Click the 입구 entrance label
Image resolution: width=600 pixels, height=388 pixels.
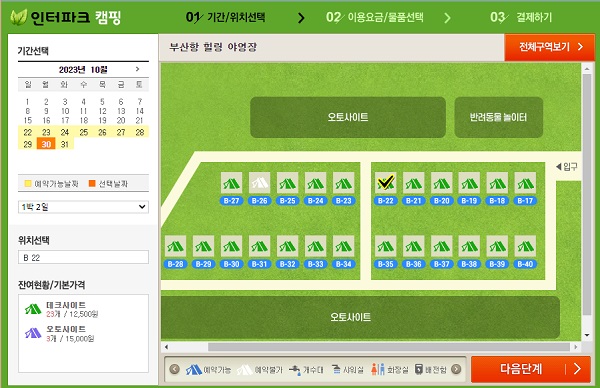pos(567,166)
